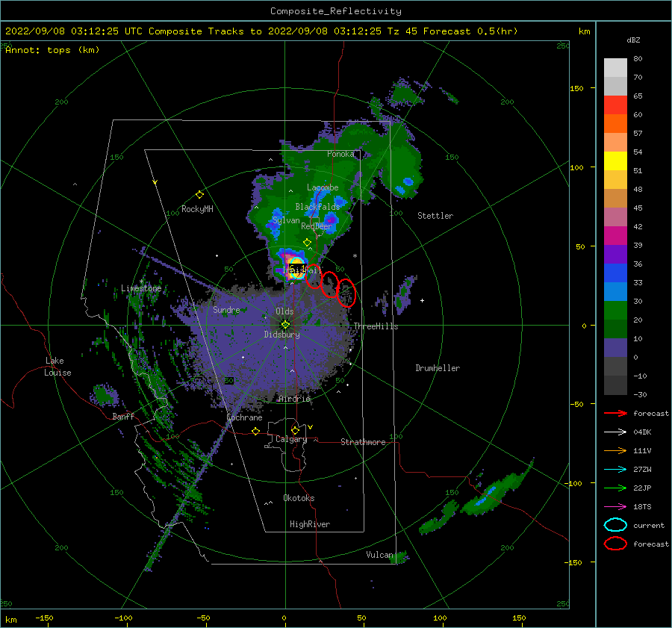This screenshot has width=672, height=628.
Task: Click the UTC Composite Tracks timestamp header
Action: tap(261, 31)
